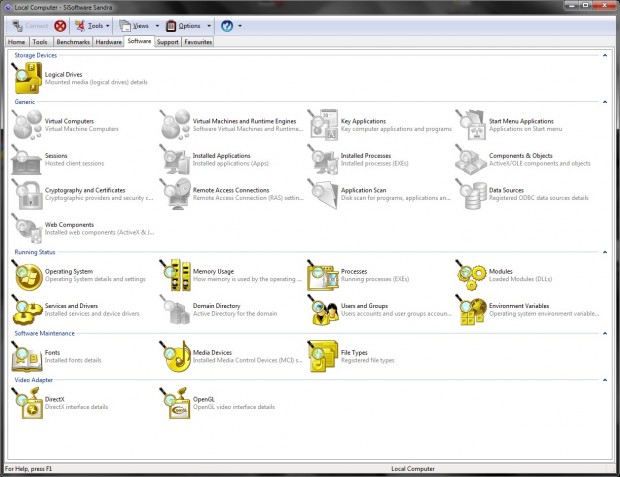Image resolution: width=620 pixels, height=477 pixels.
Task: Open the Remote Access Connections icon
Action: coord(175,194)
